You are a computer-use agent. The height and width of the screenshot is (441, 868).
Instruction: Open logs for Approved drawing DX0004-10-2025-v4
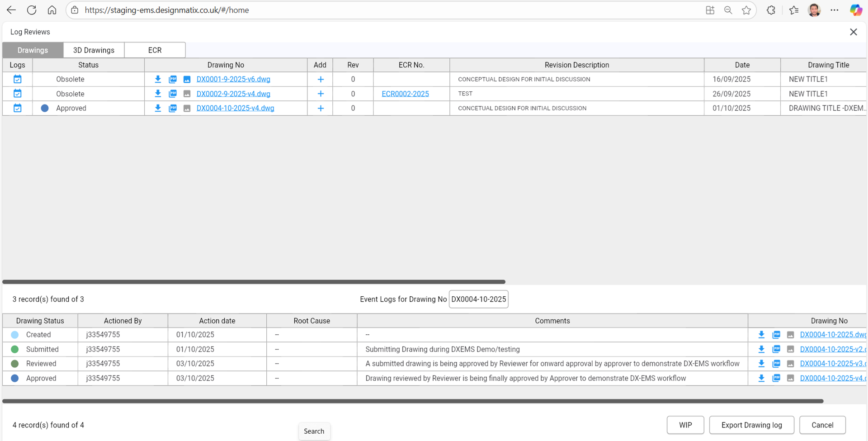(18, 108)
